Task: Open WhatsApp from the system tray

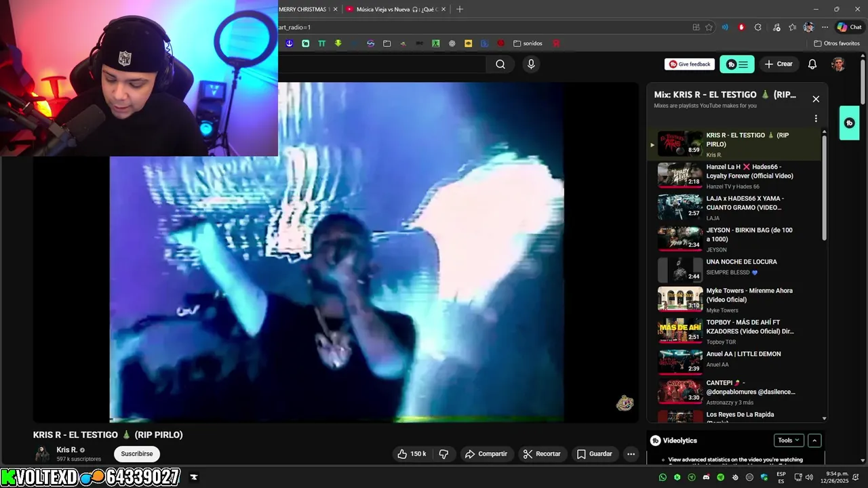Action: [x=663, y=477]
